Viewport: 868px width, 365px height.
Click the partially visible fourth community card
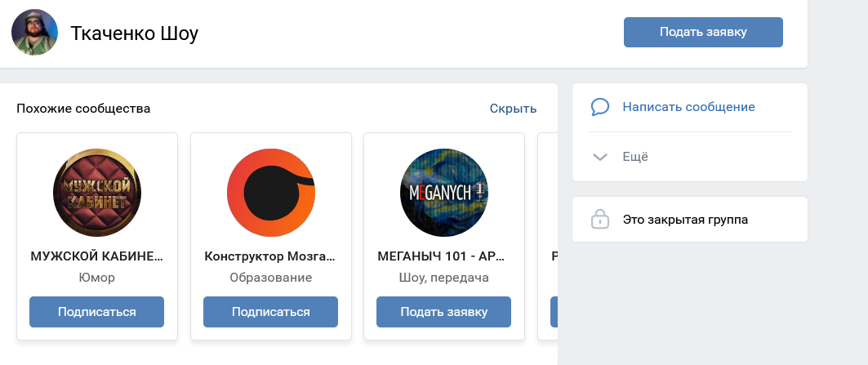548,237
